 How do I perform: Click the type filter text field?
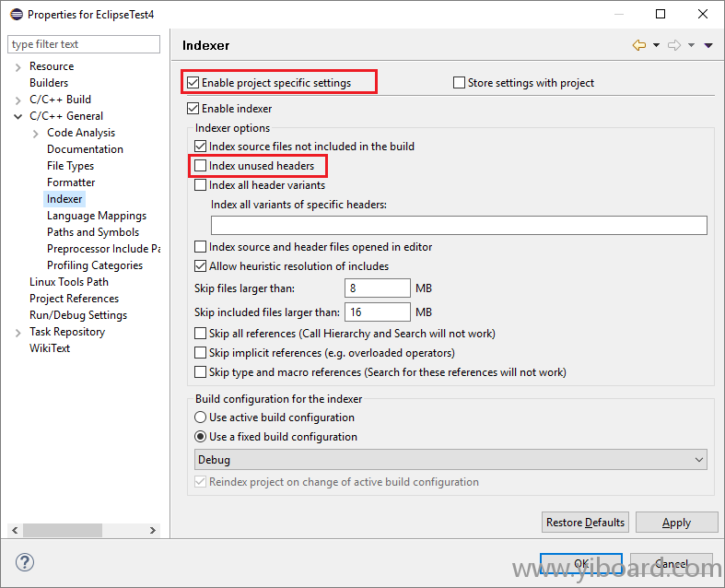pos(83,44)
